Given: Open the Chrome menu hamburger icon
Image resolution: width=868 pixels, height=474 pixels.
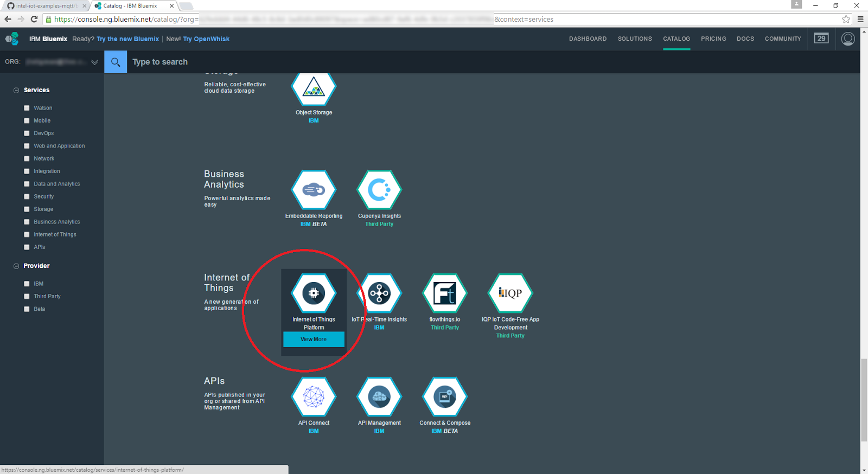Looking at the screenshot, I should pos(860,19).
